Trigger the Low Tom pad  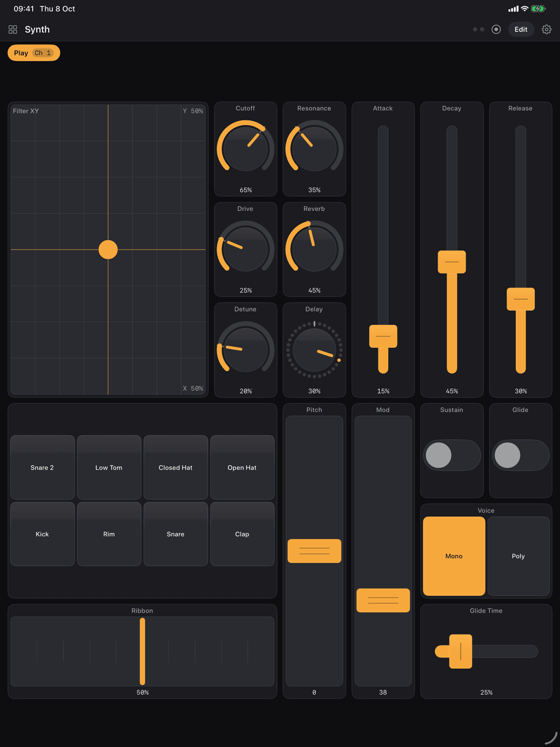[x=109, y=467]
